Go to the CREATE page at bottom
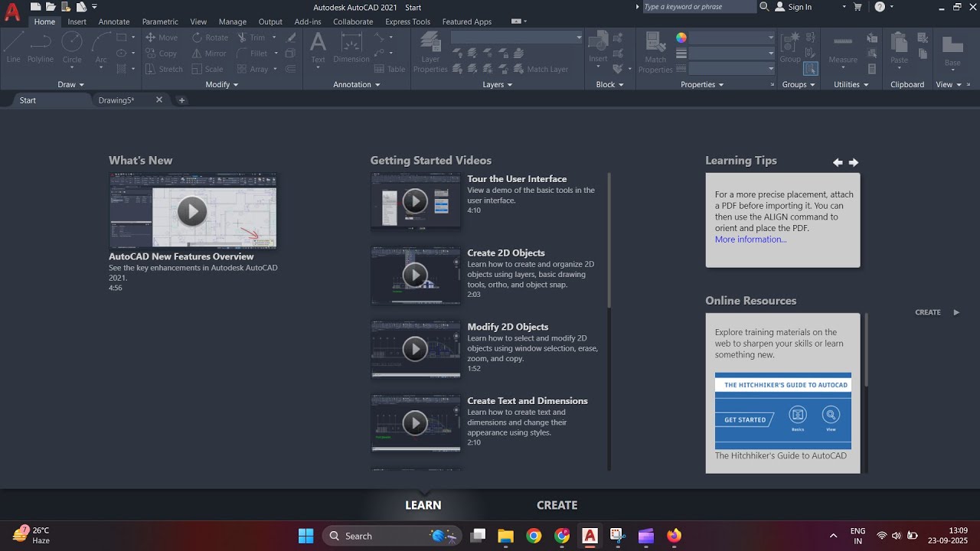Viewport: 980px width, 551px height. (557, 505)
